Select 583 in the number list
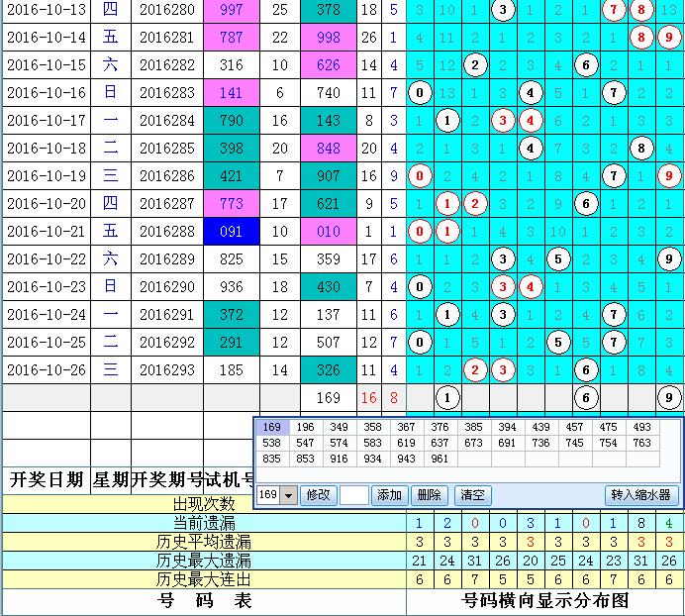The width and height of the screenshot is (685, 616). point(372,443)
